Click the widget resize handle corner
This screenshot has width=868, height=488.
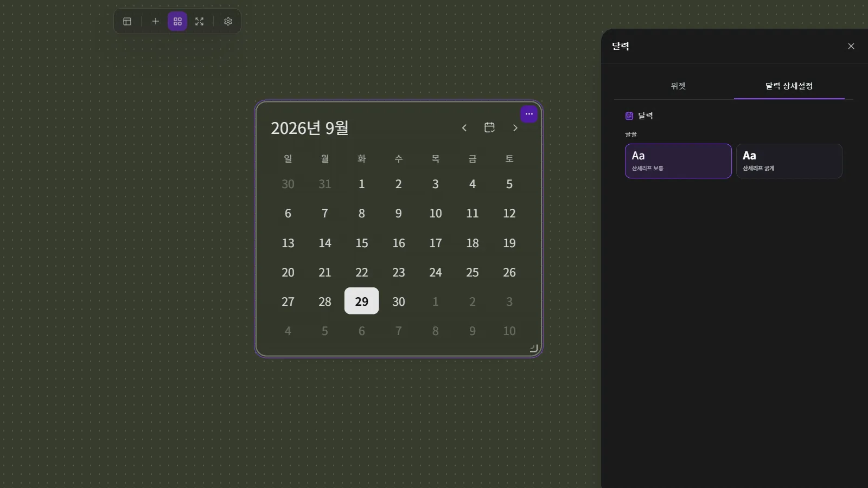533,349
